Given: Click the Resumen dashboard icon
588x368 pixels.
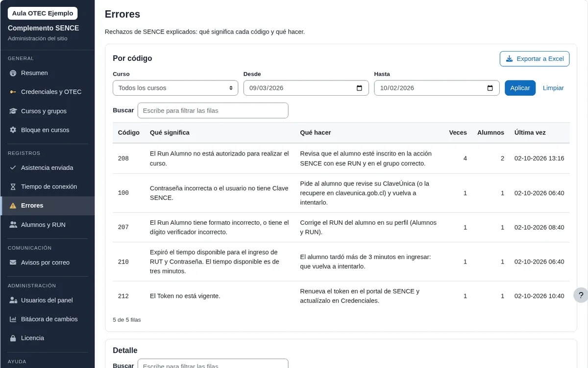Looking at the screenshot, I should click(13, 73).
